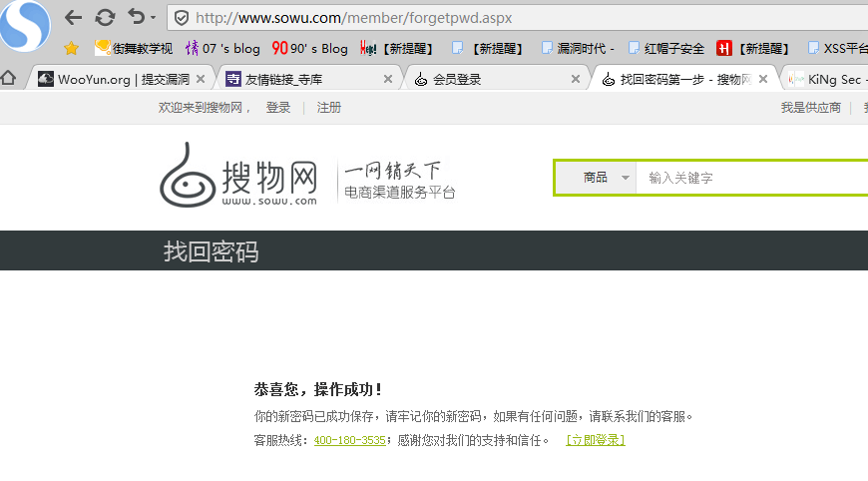Go back with the back arrow
Viewport: 868px width, 481px height.
[x=73, y=18]
